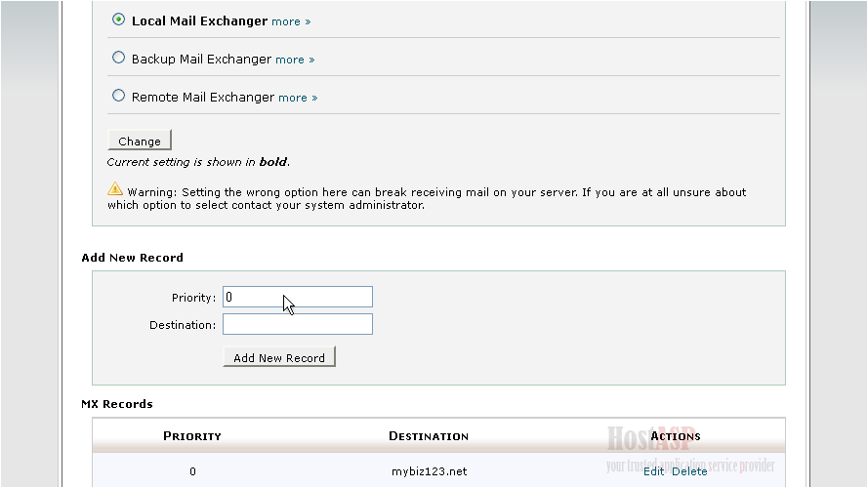This screenshot has height=488, width=868.
Task: Show 'more »' info for Remote Mail Exchanger
Action: (298, 98)
